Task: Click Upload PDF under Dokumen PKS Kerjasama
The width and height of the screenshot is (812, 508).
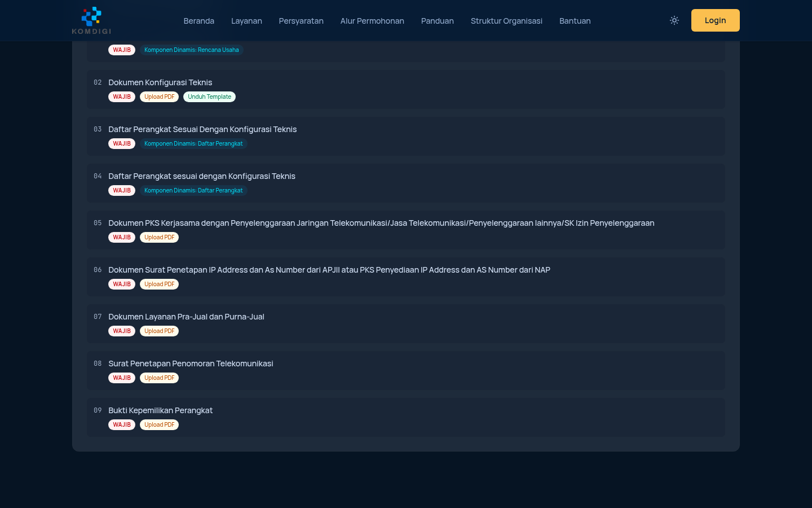Action: (x=160, y=238)
